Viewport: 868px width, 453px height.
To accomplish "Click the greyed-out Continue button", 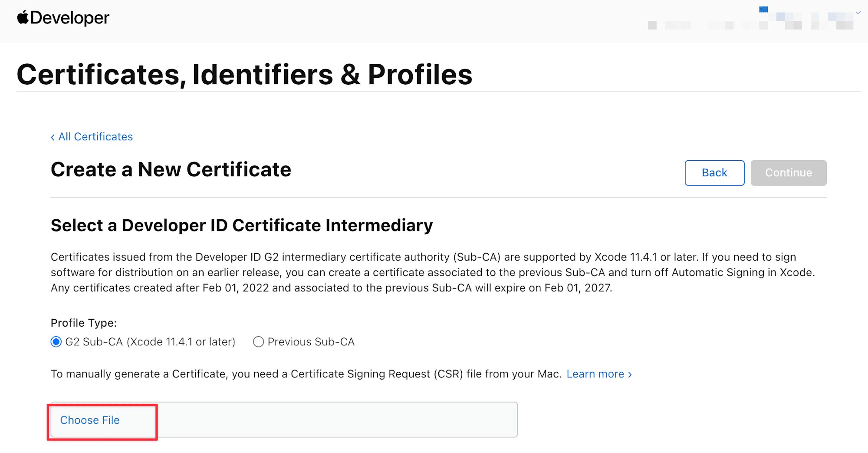I will [x=788, y=173].
